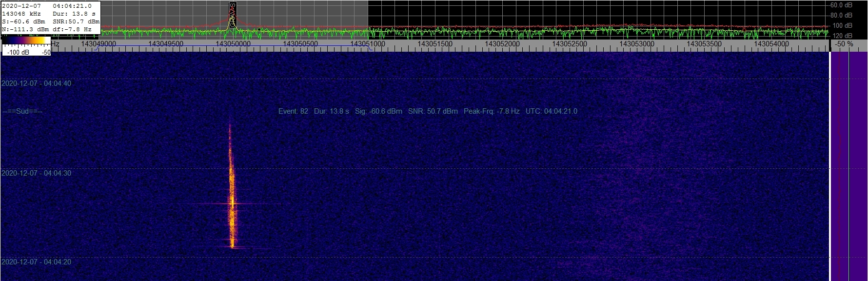This screenshot has width=868, height=281.
Task: Click the GRAVES frequency marker label
Action: point(233,15)
